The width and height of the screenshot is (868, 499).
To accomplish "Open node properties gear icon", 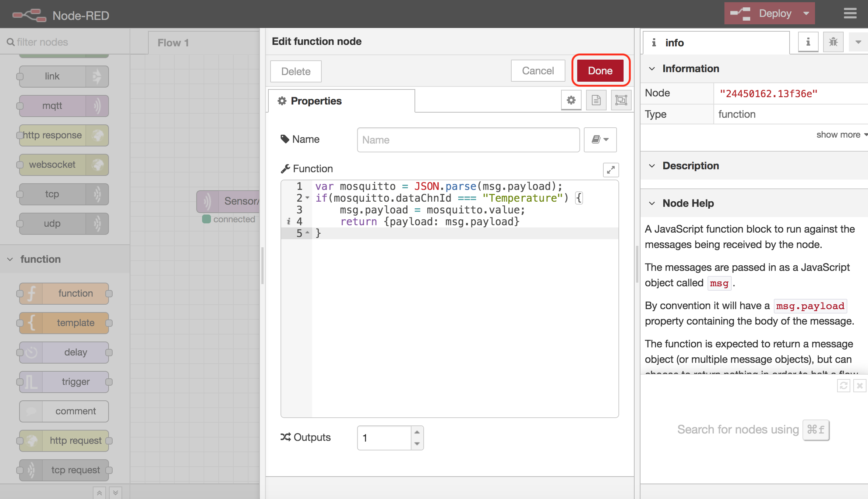I will click(571, 100).
